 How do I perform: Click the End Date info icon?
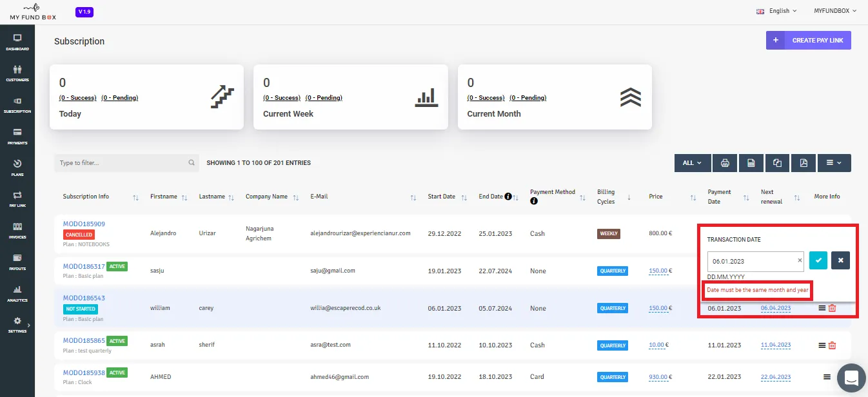(508, 197)
